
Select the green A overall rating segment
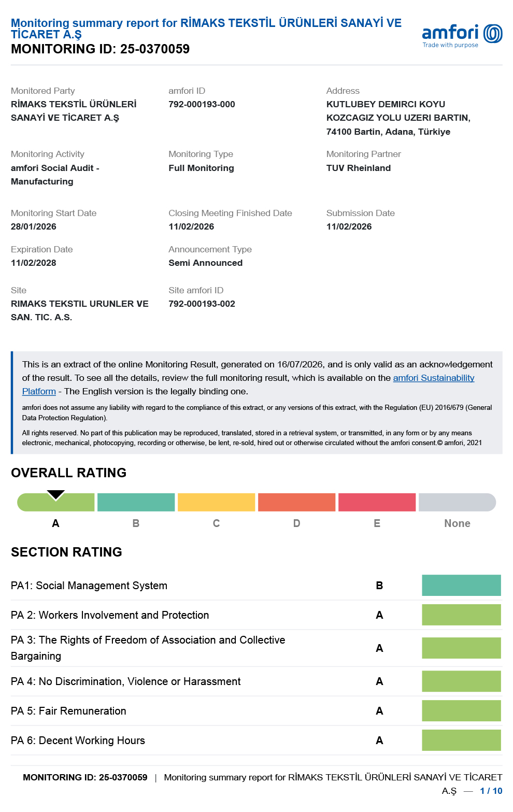[56, 502]
